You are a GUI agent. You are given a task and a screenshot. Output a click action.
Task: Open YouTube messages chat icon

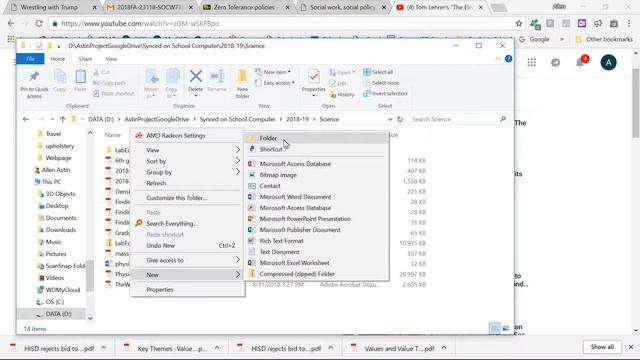tap(556, 62)
